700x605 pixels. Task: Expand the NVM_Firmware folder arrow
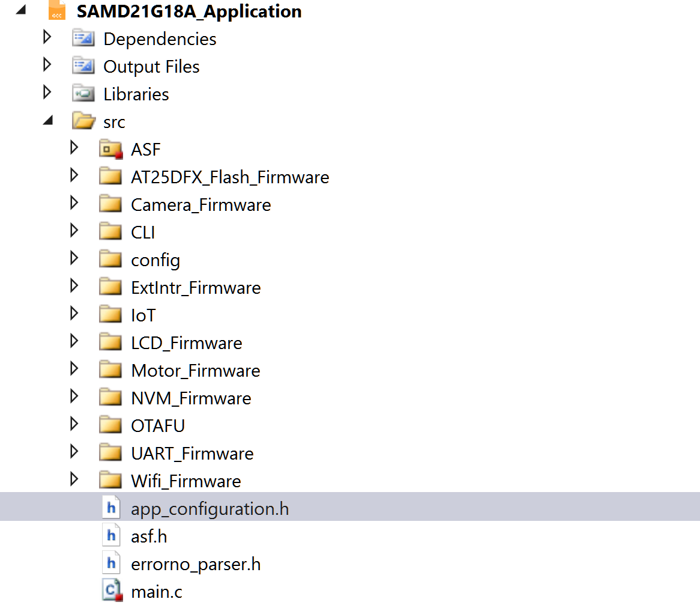74,397
